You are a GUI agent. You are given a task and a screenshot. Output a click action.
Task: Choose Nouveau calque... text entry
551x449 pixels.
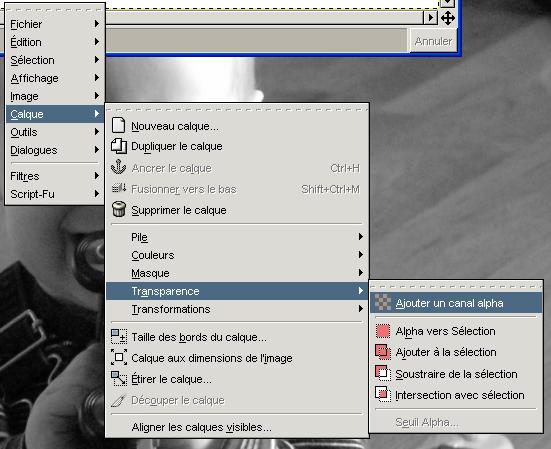[175, 126]
